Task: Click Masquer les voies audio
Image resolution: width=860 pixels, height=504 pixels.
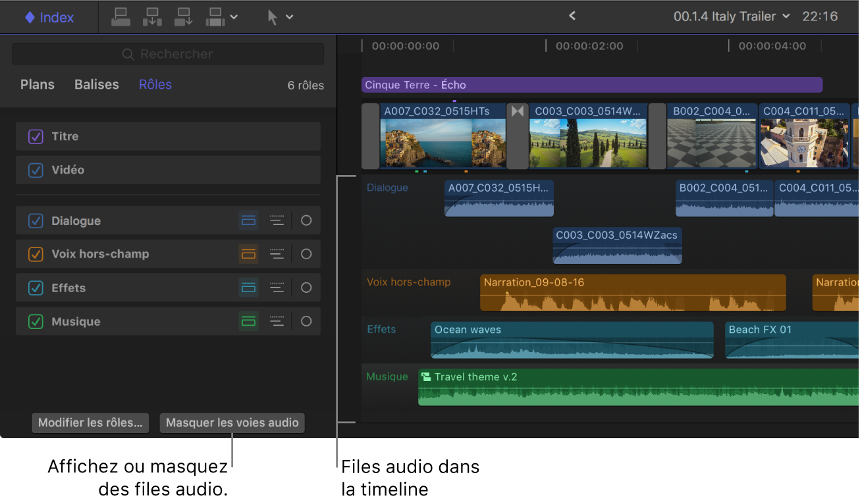Action: tap(232, 423)
